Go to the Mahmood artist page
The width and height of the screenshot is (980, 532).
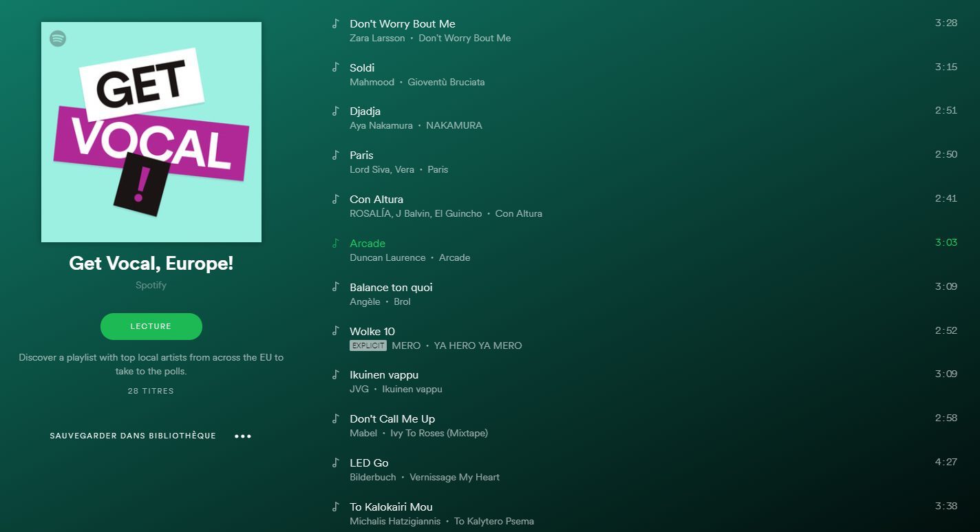click(372, 82)
